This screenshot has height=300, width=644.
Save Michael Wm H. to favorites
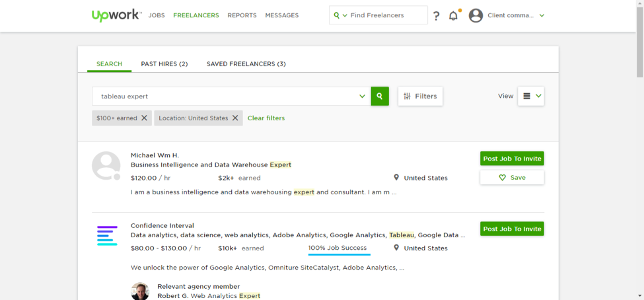point(512,178)
